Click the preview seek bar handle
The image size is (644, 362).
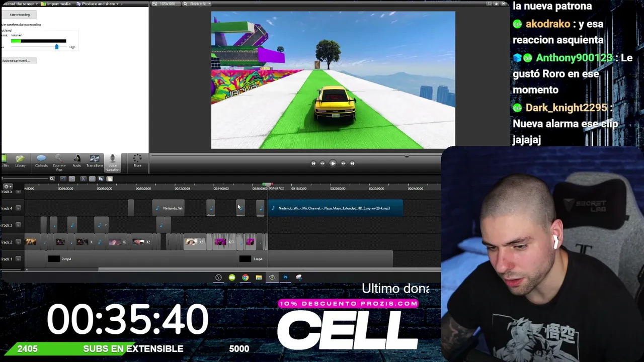coord(407,156)
